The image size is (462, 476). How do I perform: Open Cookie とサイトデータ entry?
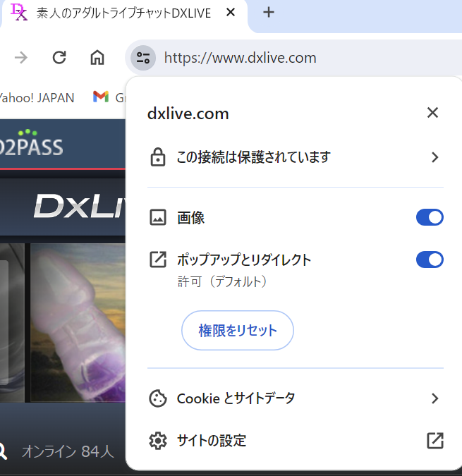point(296,398)
